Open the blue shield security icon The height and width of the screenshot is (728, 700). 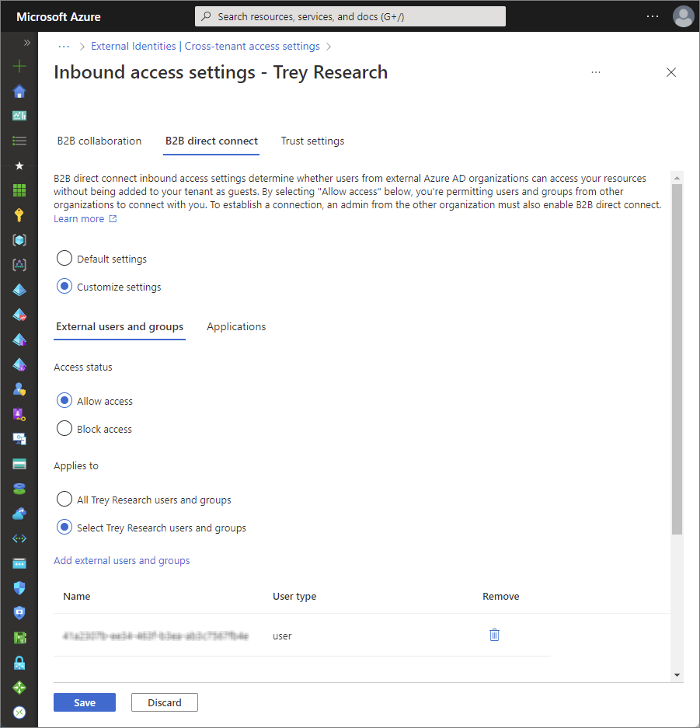click(x=19, y=588)
